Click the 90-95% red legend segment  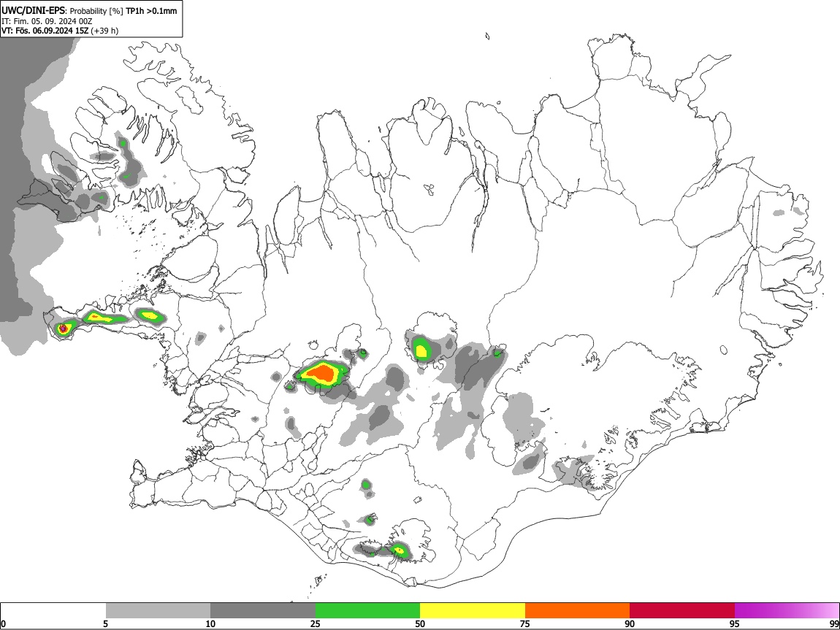682,610
